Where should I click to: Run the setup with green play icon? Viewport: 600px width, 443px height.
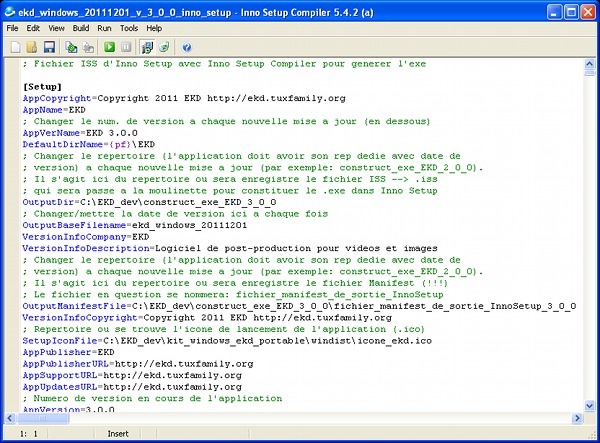pos(110,47)
